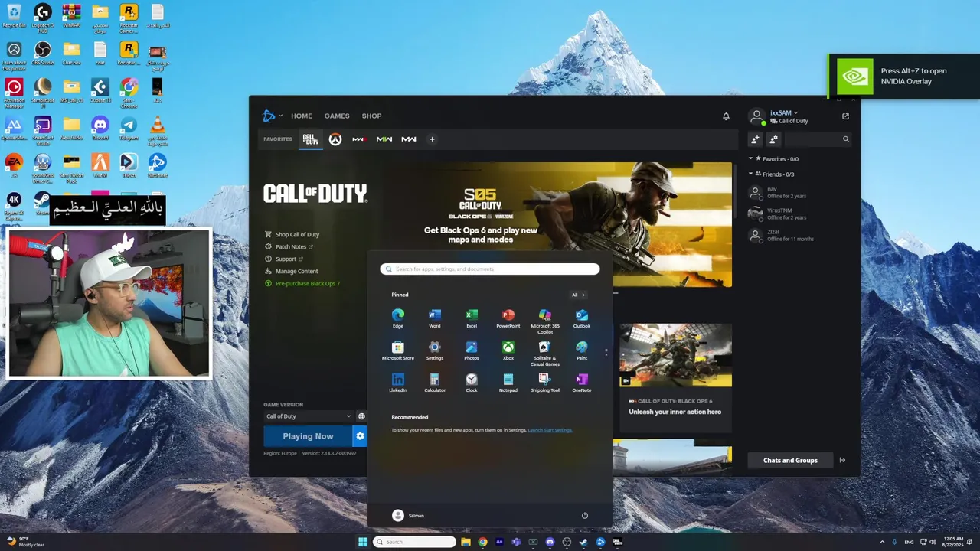Open Solitaire & Casual Games
Screen dimensions: 980x551
(545, 354)
